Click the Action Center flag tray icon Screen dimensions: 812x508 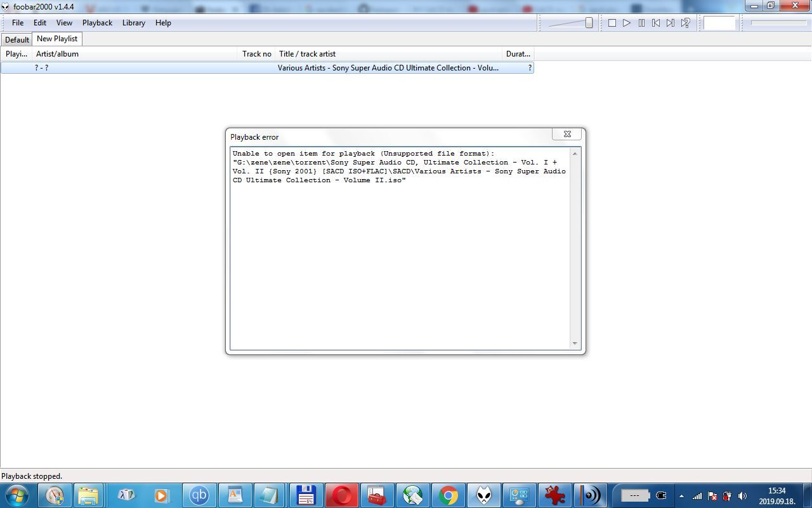(712, 496)
